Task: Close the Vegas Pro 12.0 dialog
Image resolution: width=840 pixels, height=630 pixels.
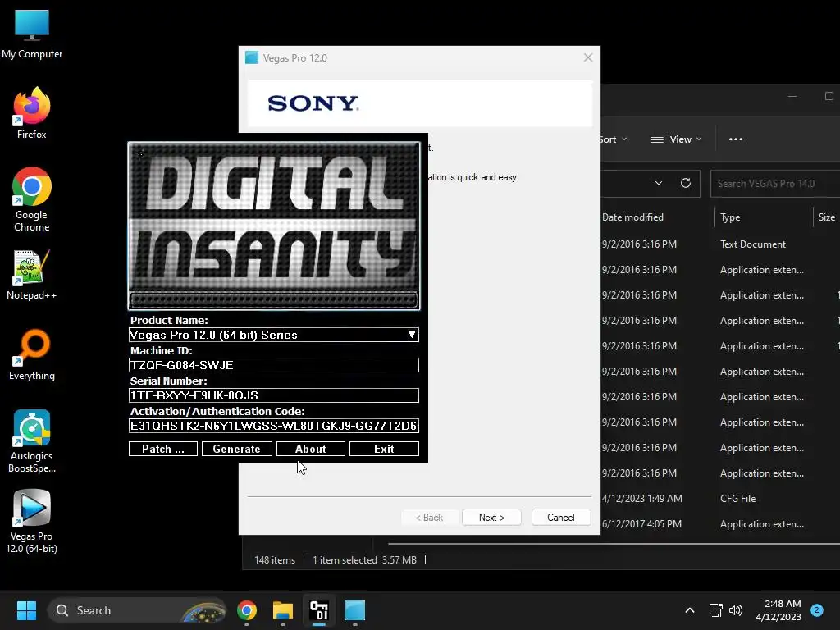Action: pyautogui.click(x=588, y=57)
